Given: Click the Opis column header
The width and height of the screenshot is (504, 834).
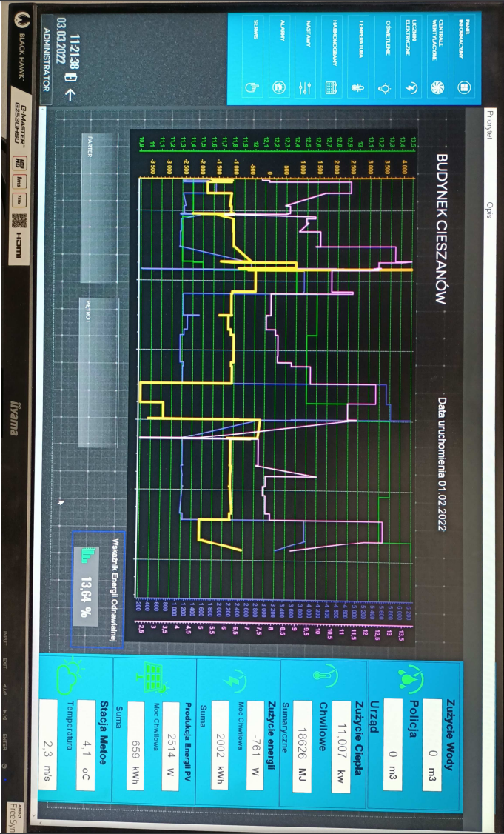Looking at the screenshot, I should tap(488, 207).
